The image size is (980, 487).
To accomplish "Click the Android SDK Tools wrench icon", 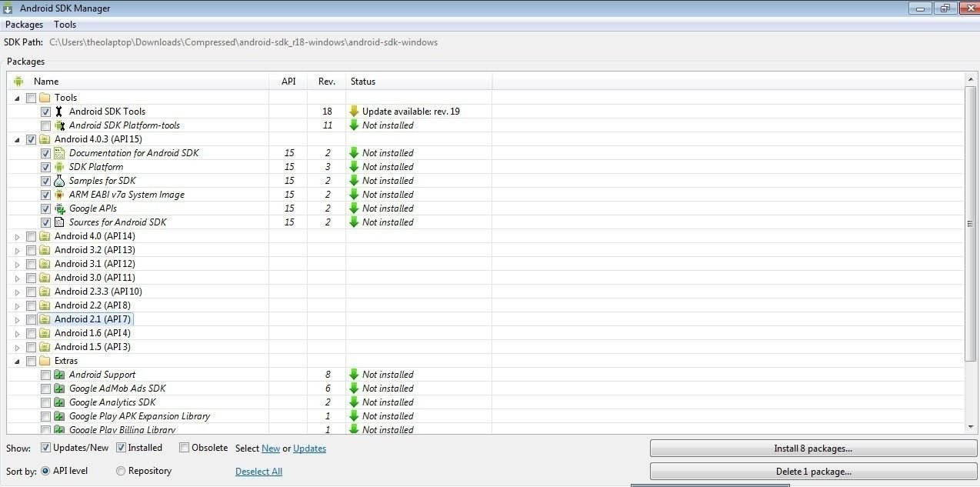I will (59, 112).
